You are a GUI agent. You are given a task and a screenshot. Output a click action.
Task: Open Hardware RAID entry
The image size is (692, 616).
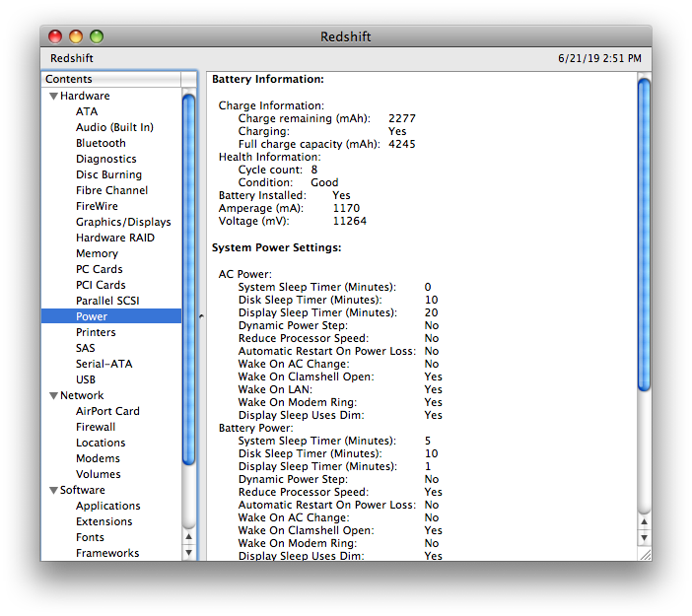click(x=115, y=238)
